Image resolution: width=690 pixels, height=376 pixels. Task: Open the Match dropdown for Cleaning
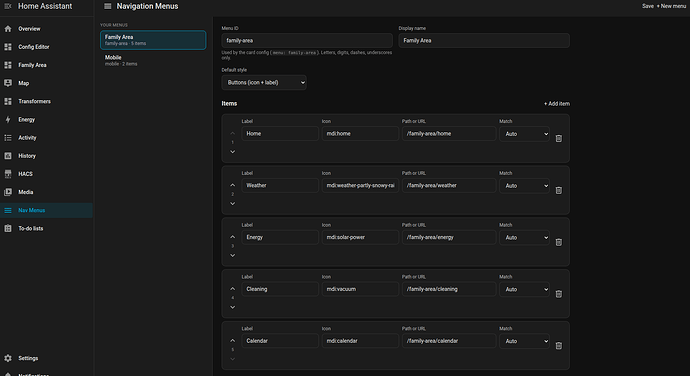[524, 289]
